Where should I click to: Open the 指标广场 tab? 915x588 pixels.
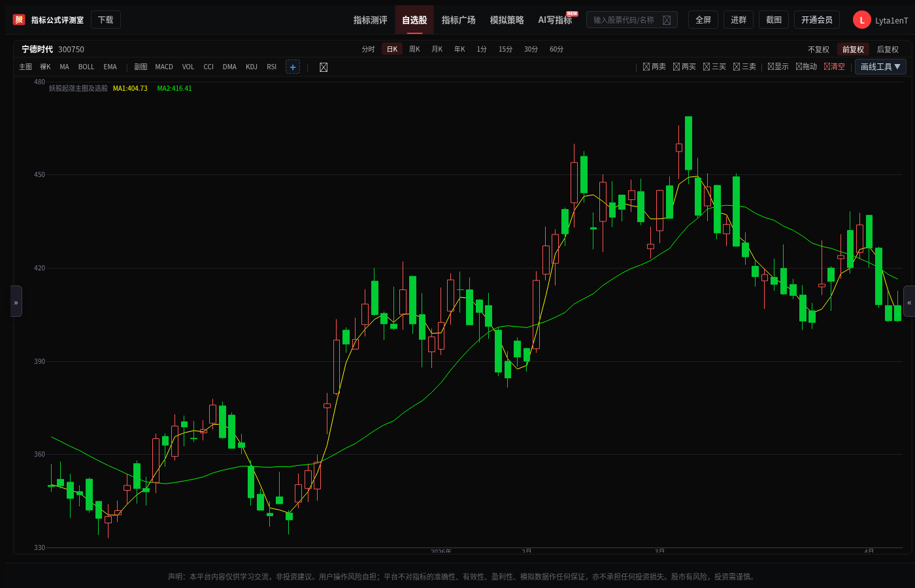(459, 20)
